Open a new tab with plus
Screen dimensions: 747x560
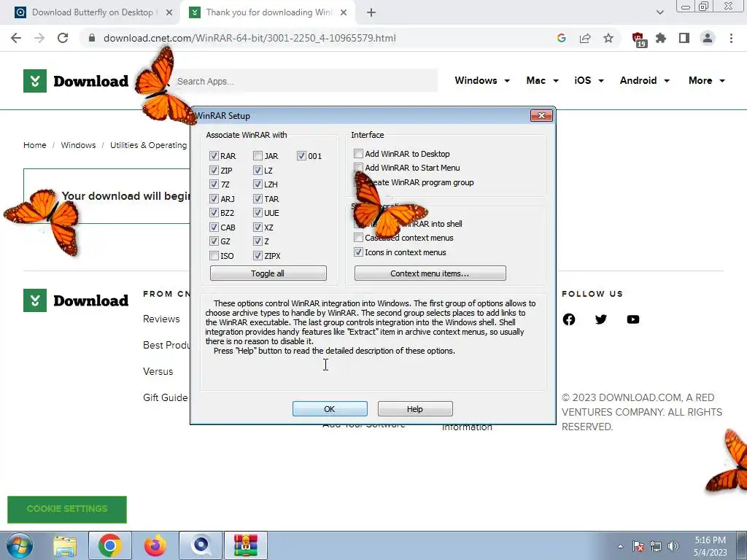371,12
